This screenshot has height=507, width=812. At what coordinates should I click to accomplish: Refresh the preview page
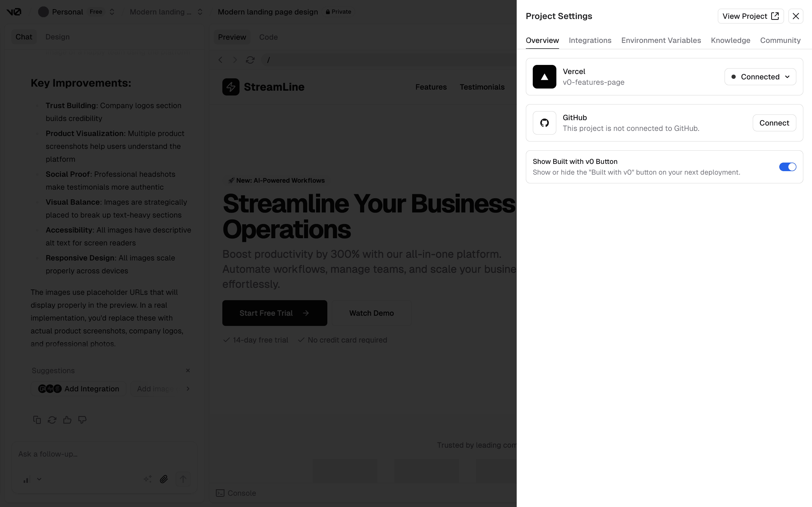(x=250, y=60)
